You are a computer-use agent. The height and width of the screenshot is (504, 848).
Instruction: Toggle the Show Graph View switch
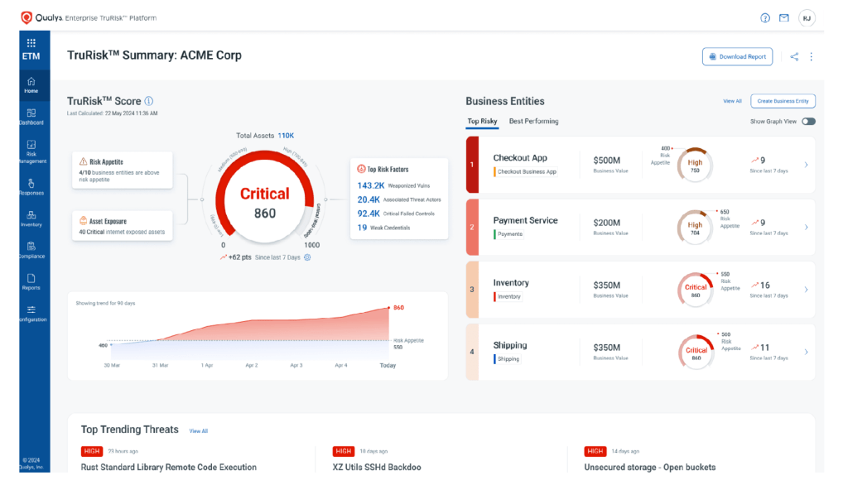(x=808, y=122)
